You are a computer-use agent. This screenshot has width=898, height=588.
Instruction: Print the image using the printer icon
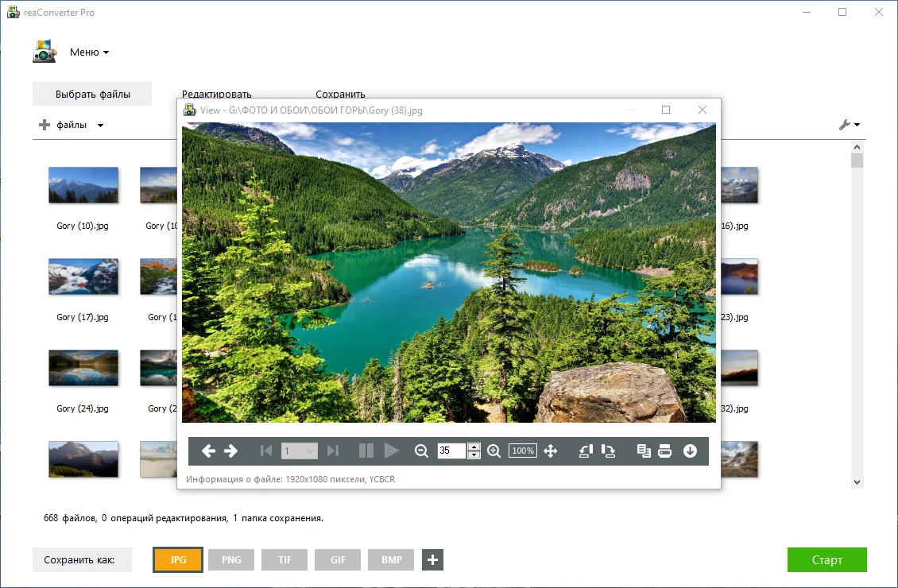(665, 451)
